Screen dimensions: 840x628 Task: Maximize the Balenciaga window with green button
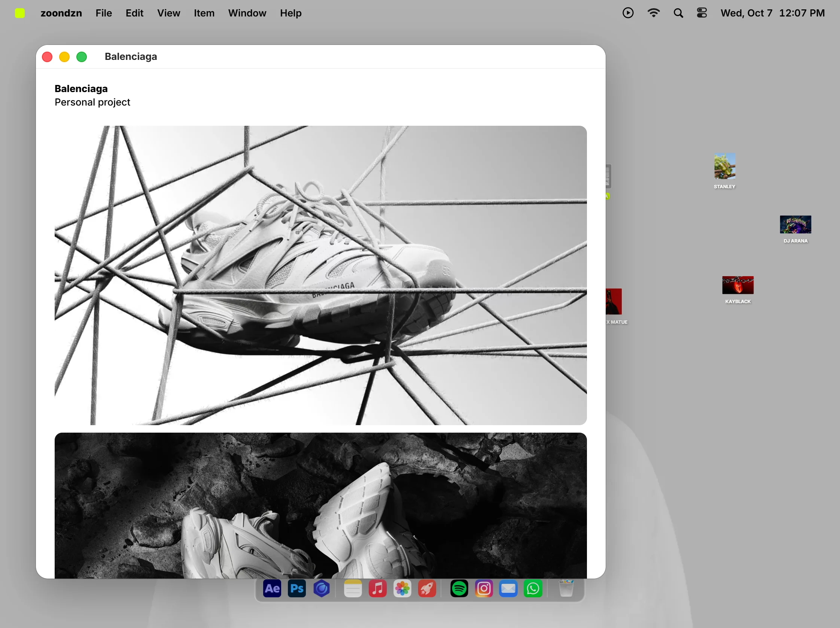(x=82, y=57)
